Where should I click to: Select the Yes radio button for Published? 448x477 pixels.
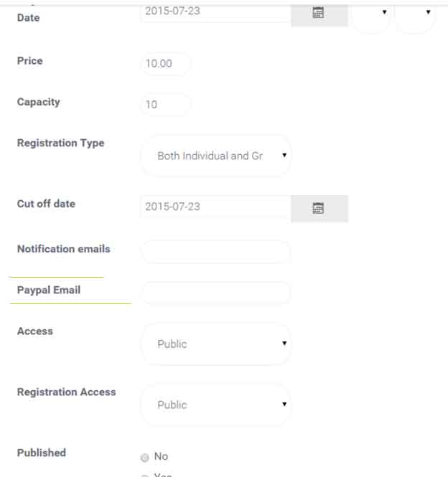145,474
